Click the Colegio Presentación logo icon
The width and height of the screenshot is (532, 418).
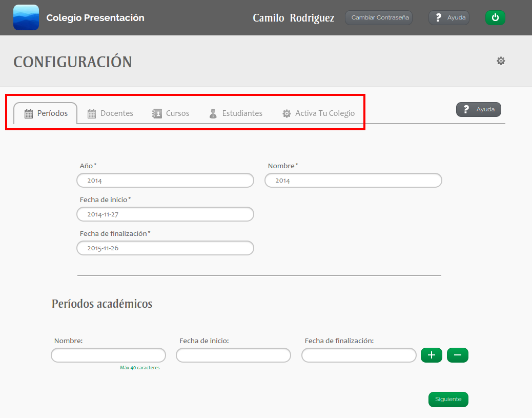pos(26,17)
